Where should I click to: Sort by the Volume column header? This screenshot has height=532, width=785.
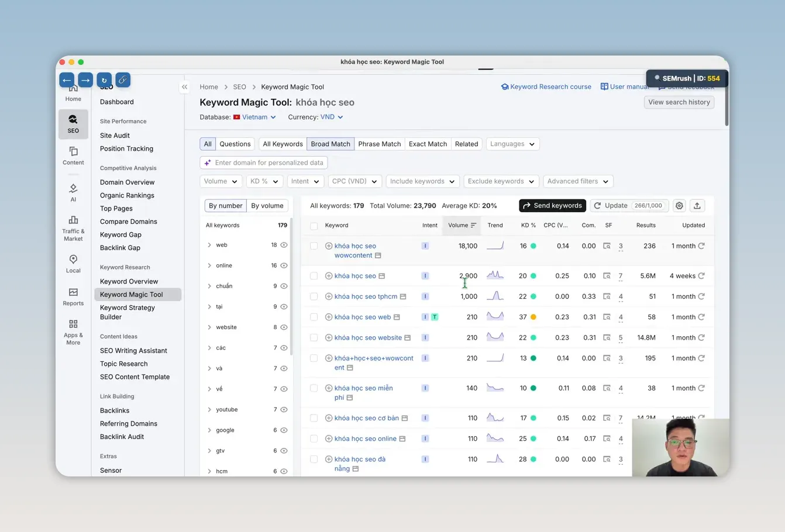click(462, 225)
